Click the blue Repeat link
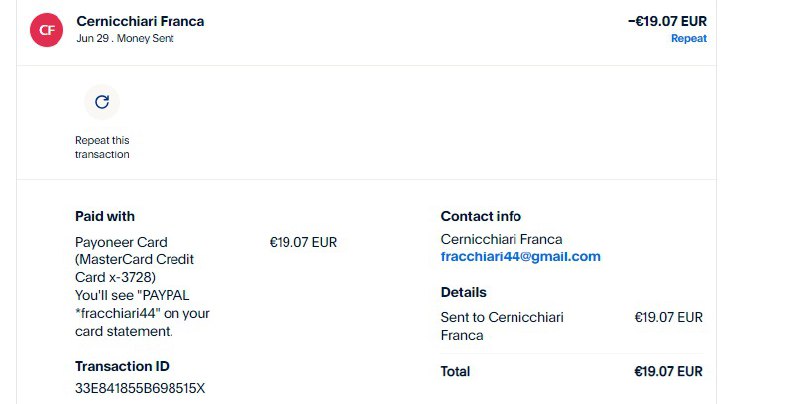 tap(688, 38)
